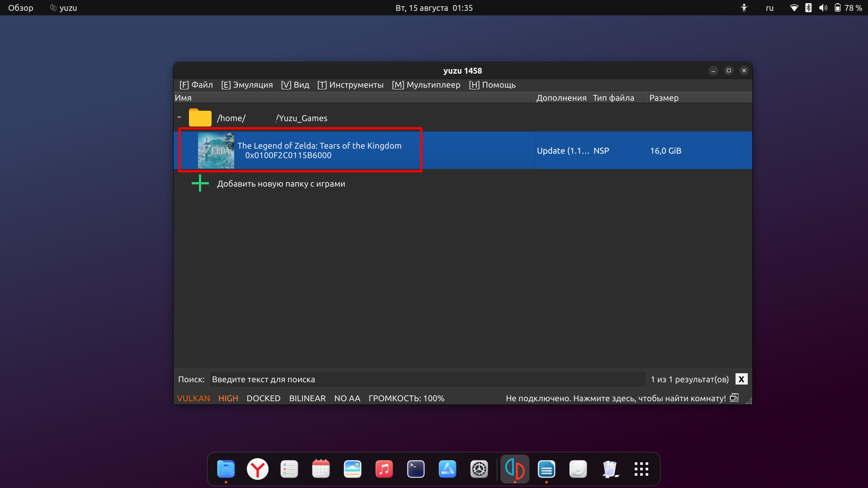Click the NSP file type cell
Image resolution: width=868 pixels, height=488 pixels.
601,150
